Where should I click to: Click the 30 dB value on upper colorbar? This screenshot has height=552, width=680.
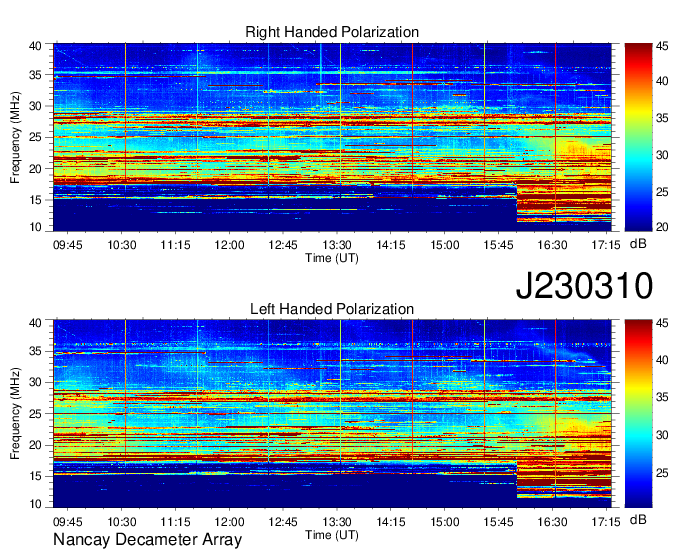[662, 155]
